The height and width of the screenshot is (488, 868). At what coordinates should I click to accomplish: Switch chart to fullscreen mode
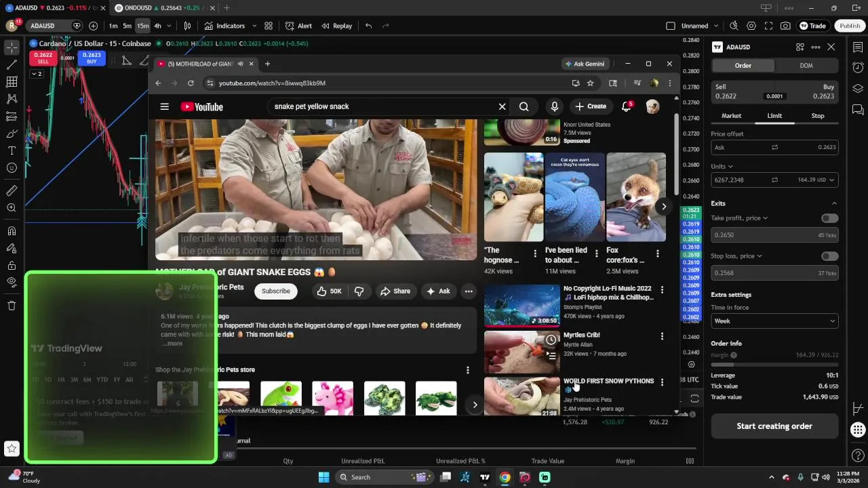pos(768,26)
